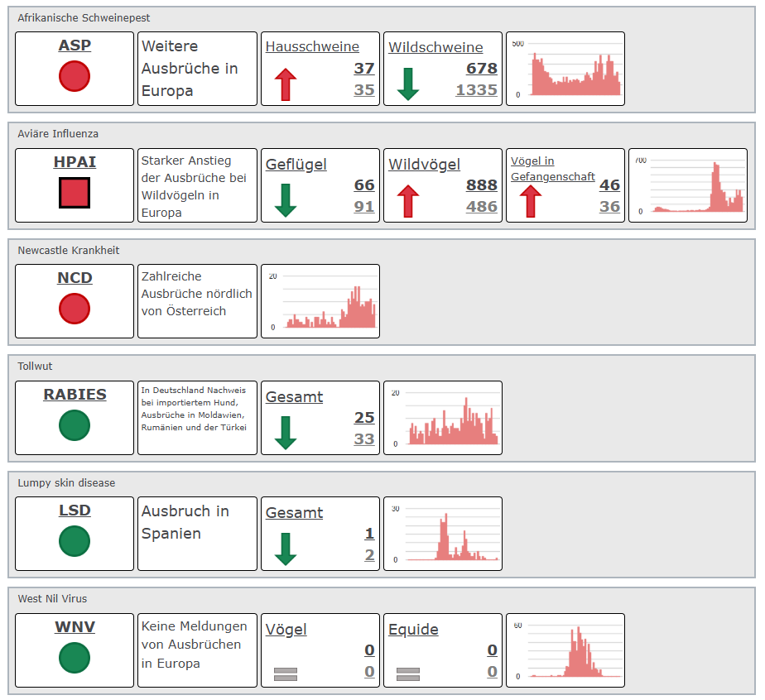Open the HPAI outbreak history chart
Viewport: 765px width, 700px height.
click(689, 185)
